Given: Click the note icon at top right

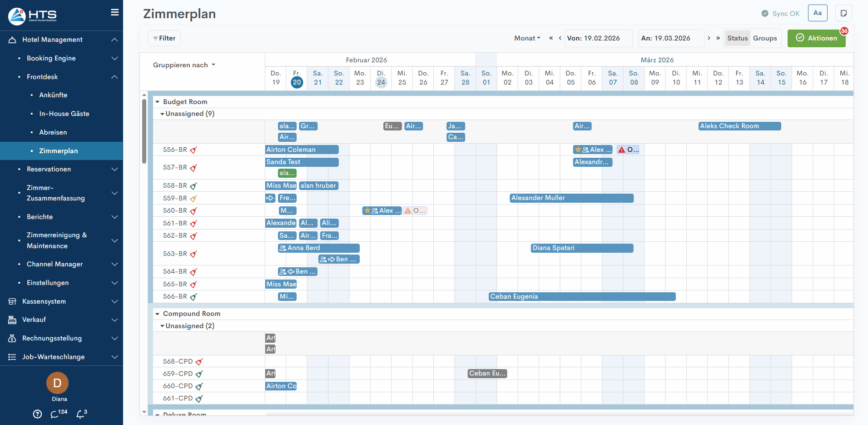Looking at the screenshot, I should click(x=843, y=13).
